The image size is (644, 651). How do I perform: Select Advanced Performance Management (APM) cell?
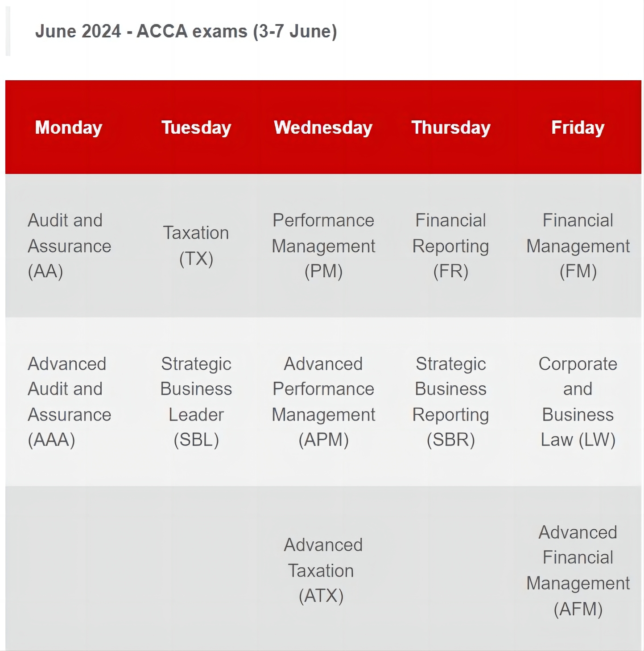click(323, 402)
